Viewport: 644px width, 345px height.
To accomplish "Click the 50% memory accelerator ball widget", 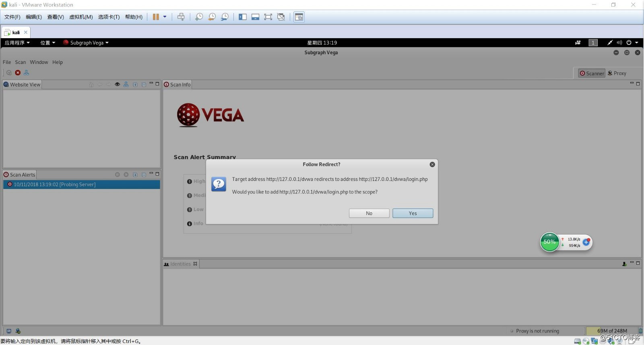I will pyautogui.click(x=549, y=242).
